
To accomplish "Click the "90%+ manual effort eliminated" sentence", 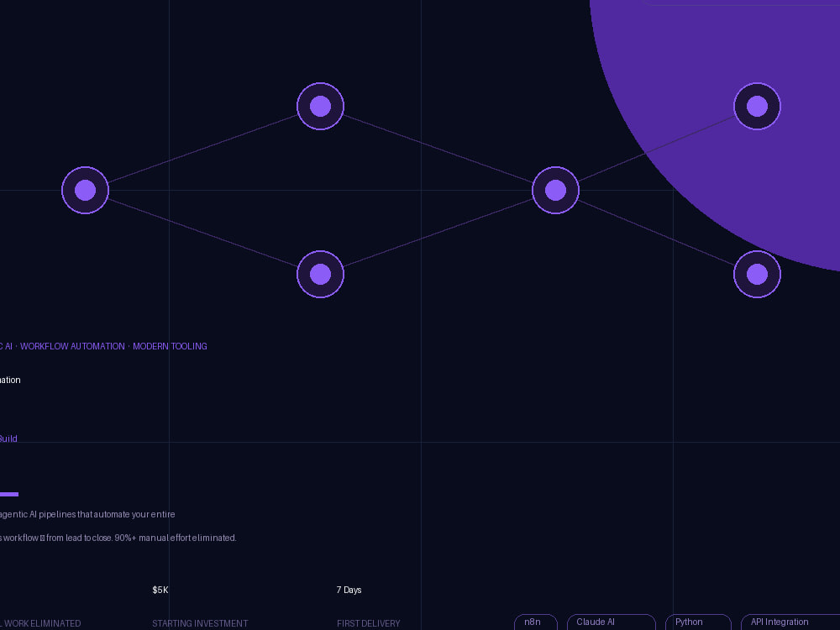I will [176, 538].
